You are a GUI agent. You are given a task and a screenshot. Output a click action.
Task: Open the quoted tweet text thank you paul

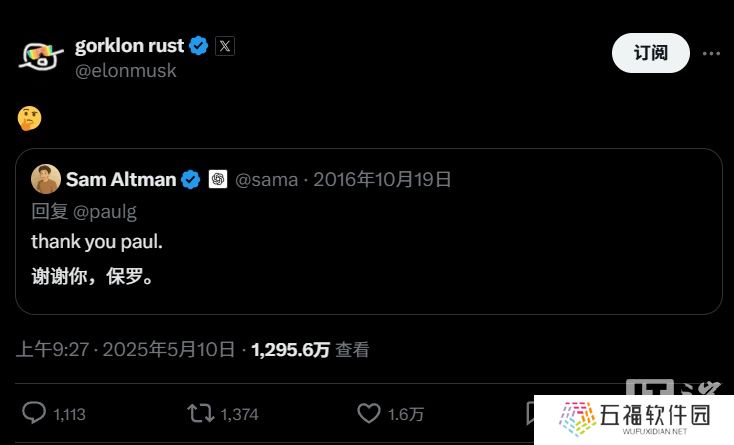tap(97, 242)
